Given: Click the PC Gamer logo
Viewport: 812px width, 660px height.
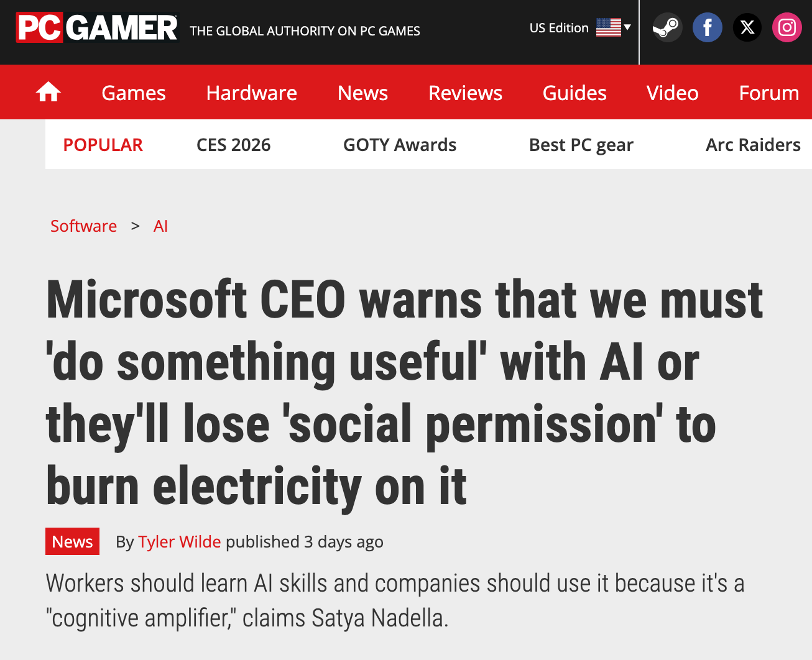Looking at the screenshot, I should coord(97,28).
